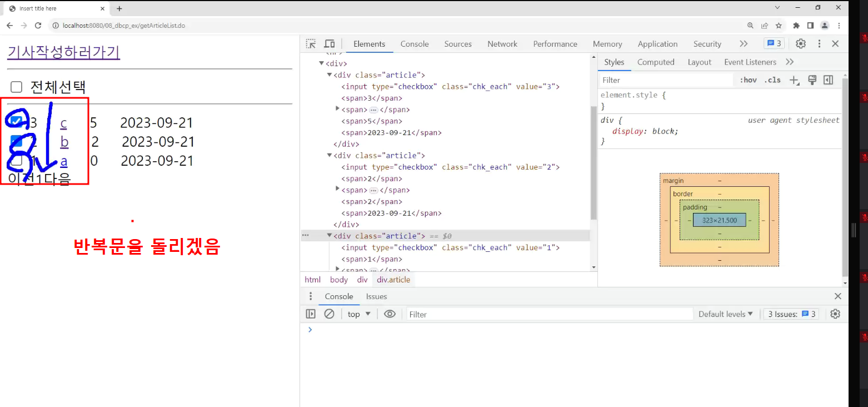Open the Event Listeners tab
The height and width of the screenshot is (407, 868).
750,62
